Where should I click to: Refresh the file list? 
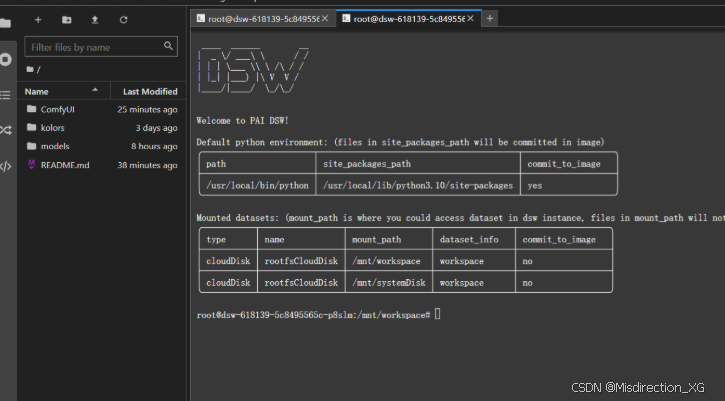click(123, 20)
